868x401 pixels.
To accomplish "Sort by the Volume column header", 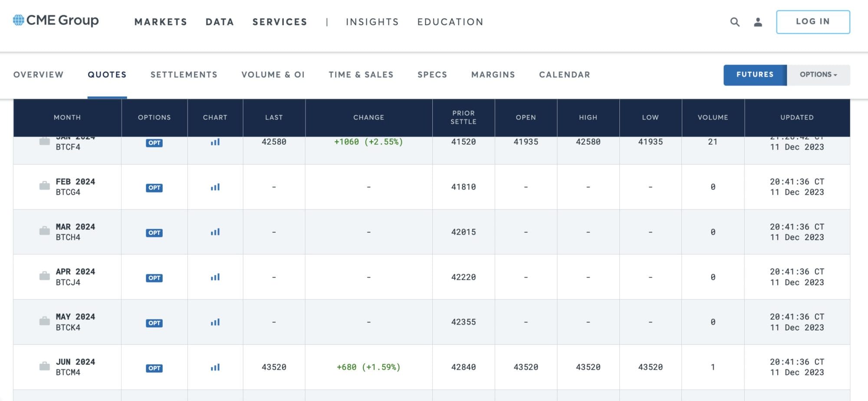I will [713, 117].
